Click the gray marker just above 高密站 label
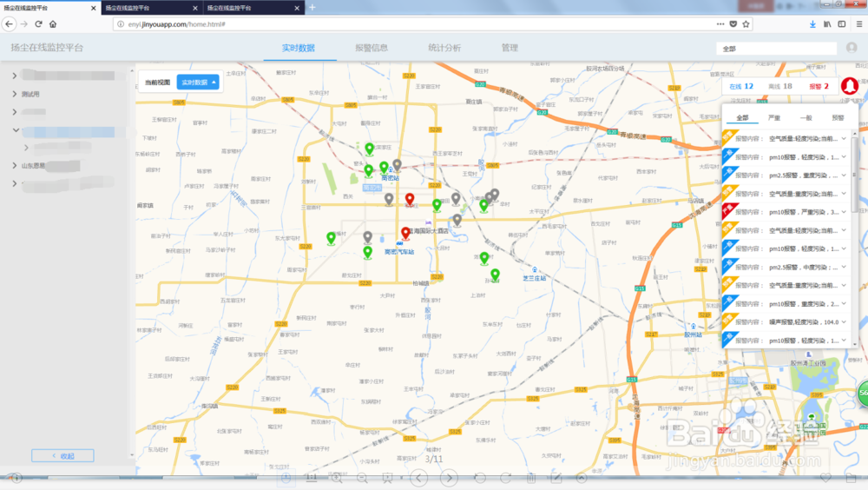 pyautogui.click(x=397, y=166)
